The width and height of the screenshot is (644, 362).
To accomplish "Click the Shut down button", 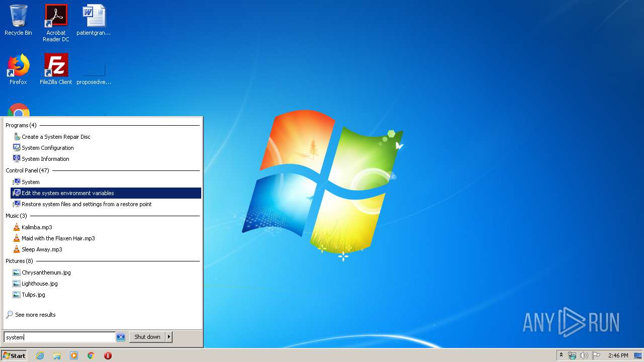I will (147, 337).
